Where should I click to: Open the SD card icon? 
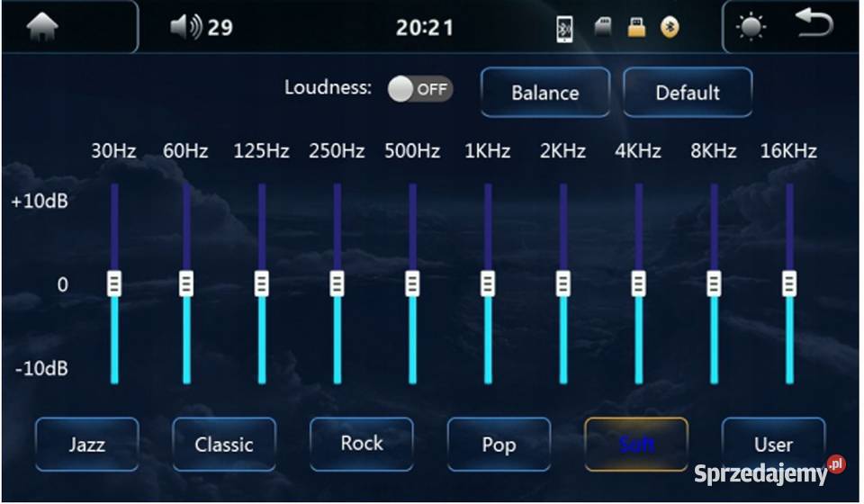[x=603, y=26]
